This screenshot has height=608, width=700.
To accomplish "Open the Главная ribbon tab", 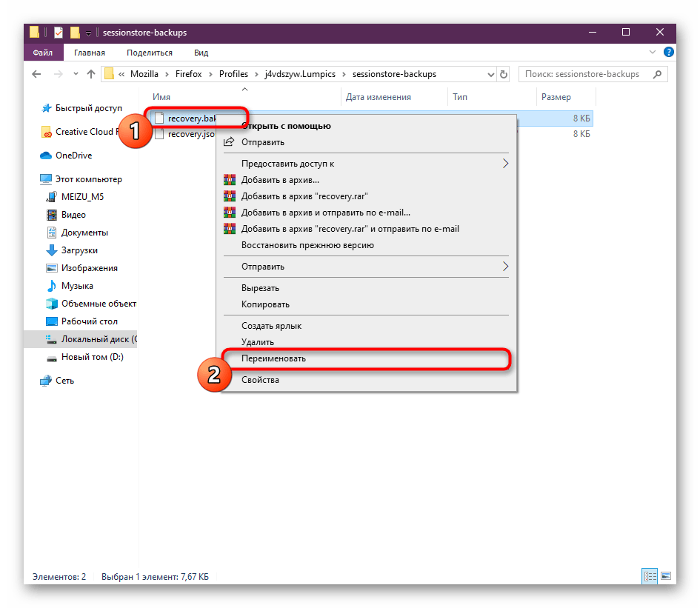I will [x=90, y=53].
